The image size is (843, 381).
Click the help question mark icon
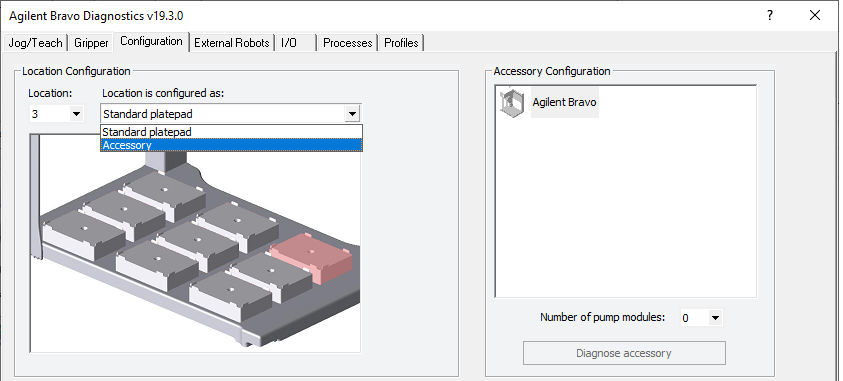point(769,16)
